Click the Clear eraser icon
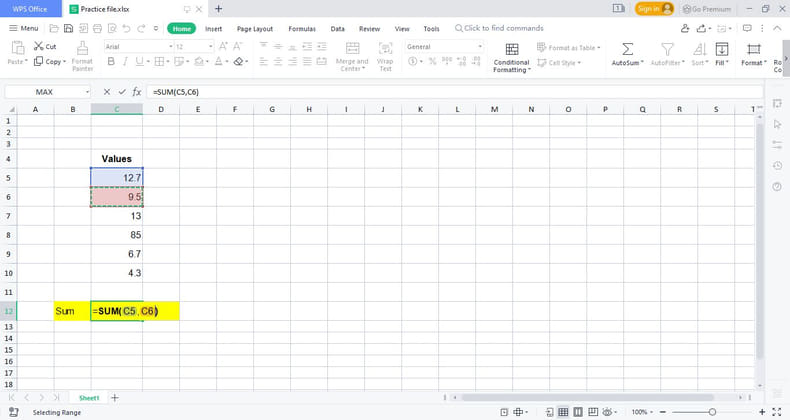The width and height of the screenshot is (790, 420). point(238,61)
